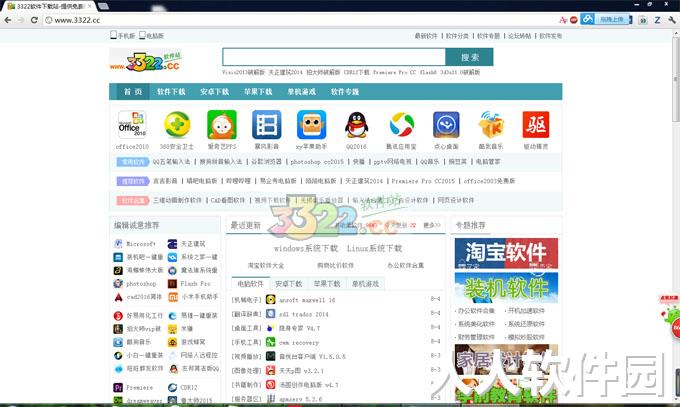Go to 首页 in navigation bar
Image resolution: width=680 pixels, height=407 pixels.
pyautogui.click(x=133, y=92)
